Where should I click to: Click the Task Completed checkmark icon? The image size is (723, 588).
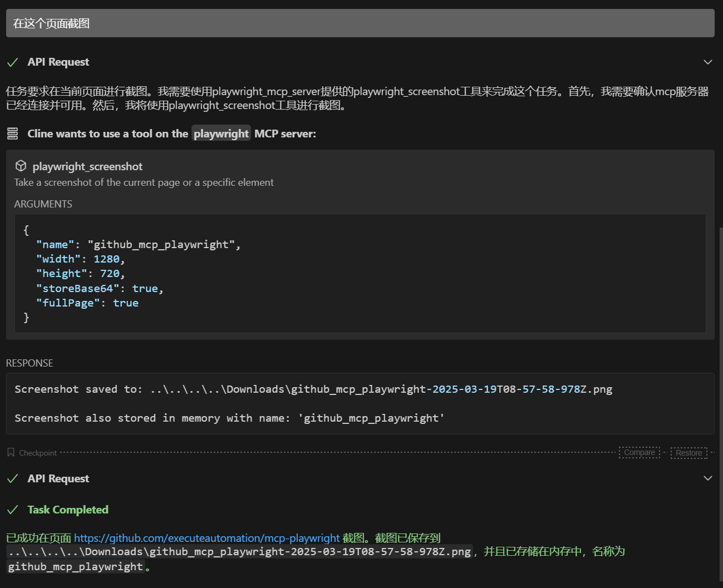[12, 510]
